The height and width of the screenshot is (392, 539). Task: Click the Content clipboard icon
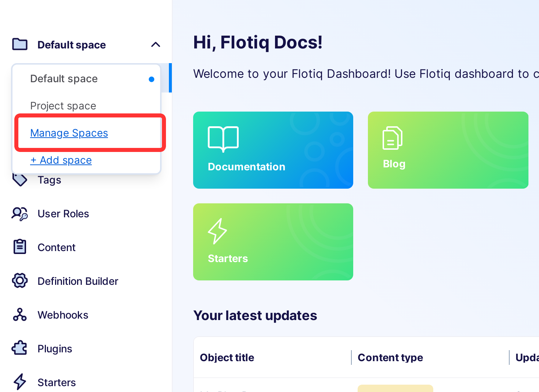pos(20,247)
